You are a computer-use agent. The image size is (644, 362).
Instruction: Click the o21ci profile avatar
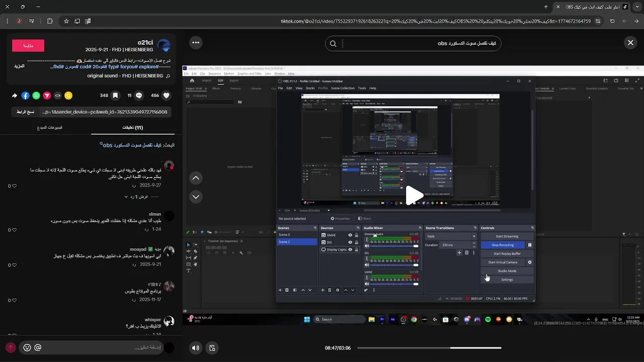[164, 46]
